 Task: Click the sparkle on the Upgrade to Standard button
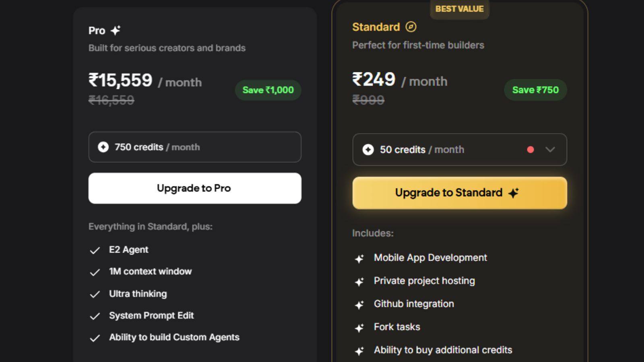pos(514,193)
